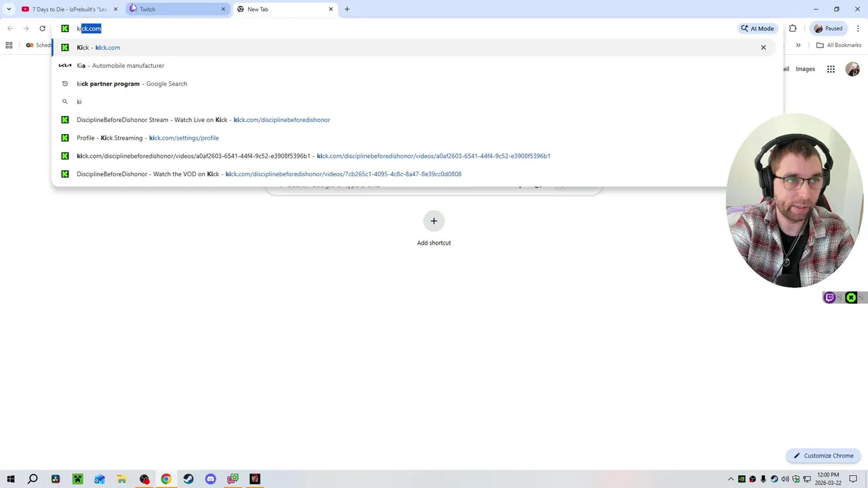Click the Kick icon in the stream overlay
This screenshot has width=868, height=488.
[851, 298]
